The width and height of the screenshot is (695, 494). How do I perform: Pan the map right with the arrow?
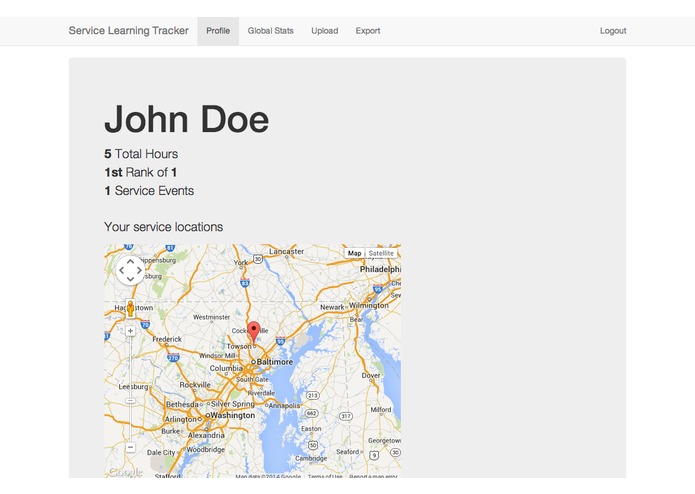[139, 270]
